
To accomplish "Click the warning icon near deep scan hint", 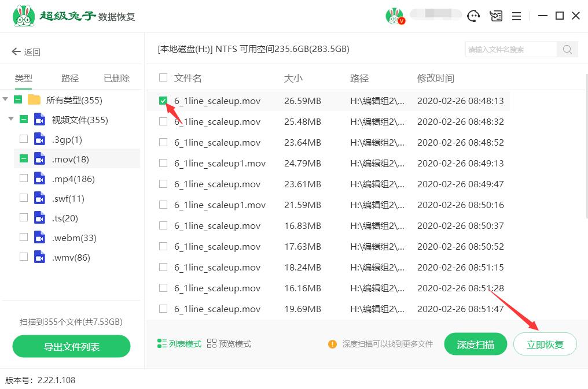I will [332, 344].
